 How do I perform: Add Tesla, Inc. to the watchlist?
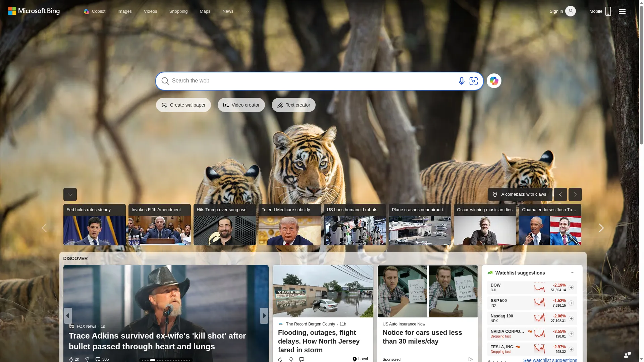(x=571, y=349)
